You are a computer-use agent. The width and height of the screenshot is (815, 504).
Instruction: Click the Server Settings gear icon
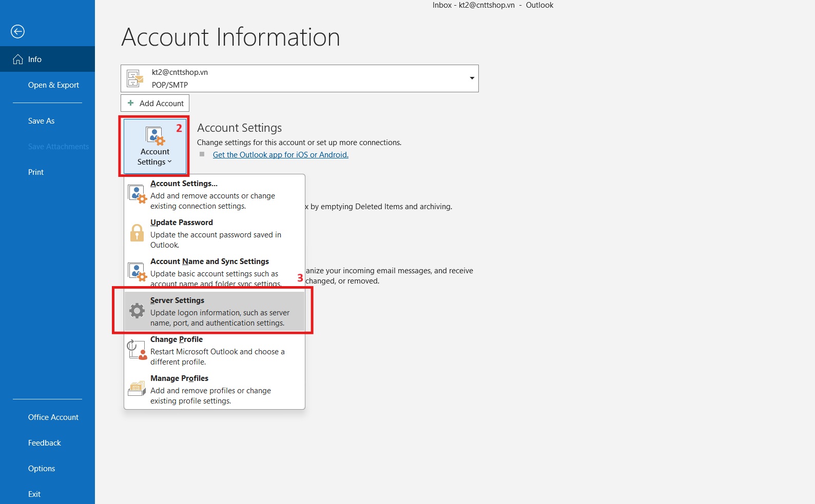point(137,311)
